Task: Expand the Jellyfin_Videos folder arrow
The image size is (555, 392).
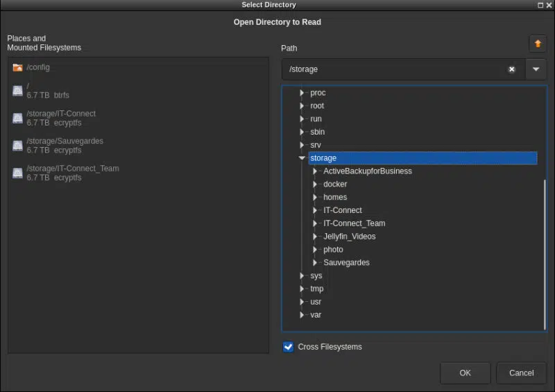Action: coord(315,237)
